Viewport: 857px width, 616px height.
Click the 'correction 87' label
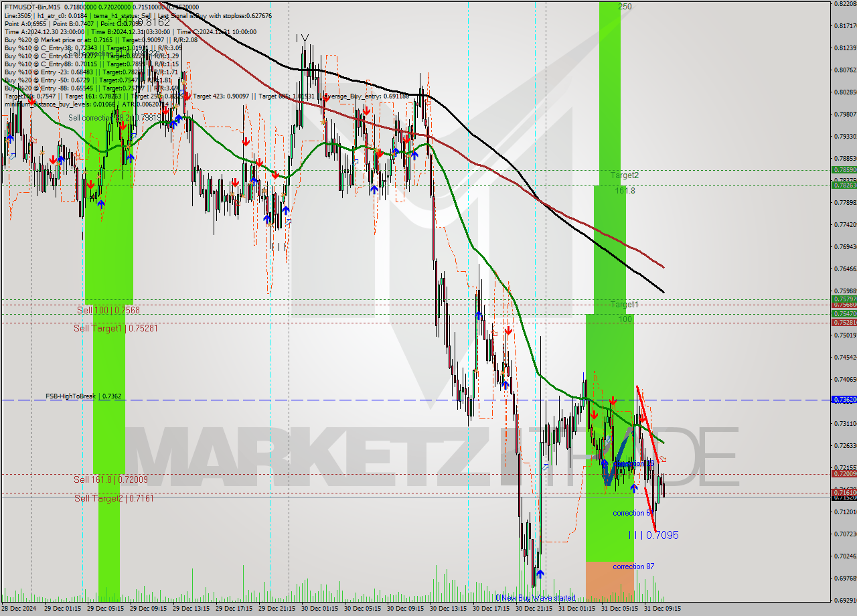click(633, 566)
